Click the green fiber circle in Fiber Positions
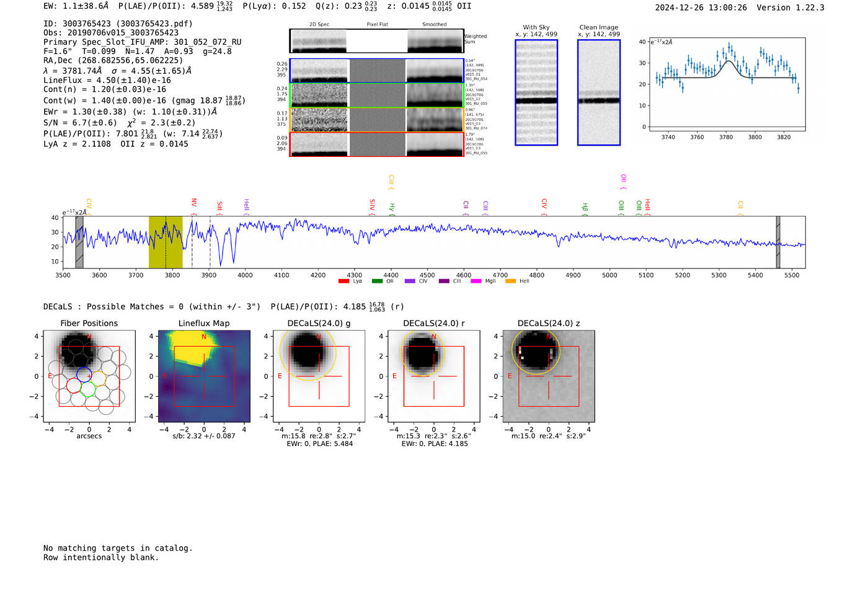 (x=88, y=389)
